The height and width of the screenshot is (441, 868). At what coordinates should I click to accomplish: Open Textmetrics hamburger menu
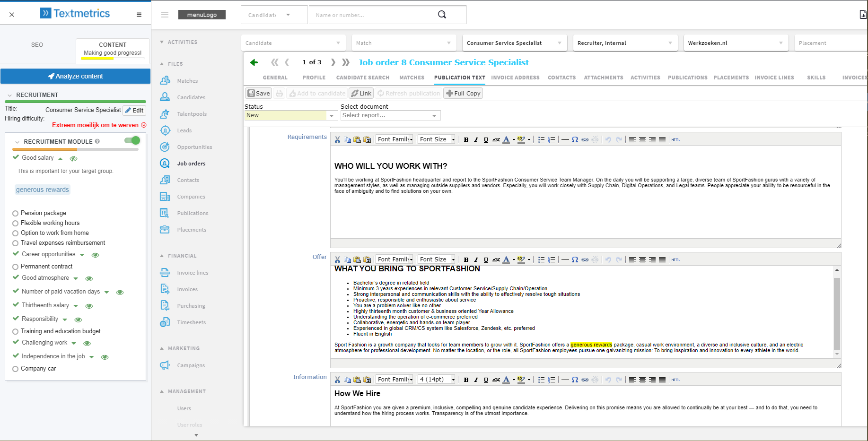tap(139, 15)
